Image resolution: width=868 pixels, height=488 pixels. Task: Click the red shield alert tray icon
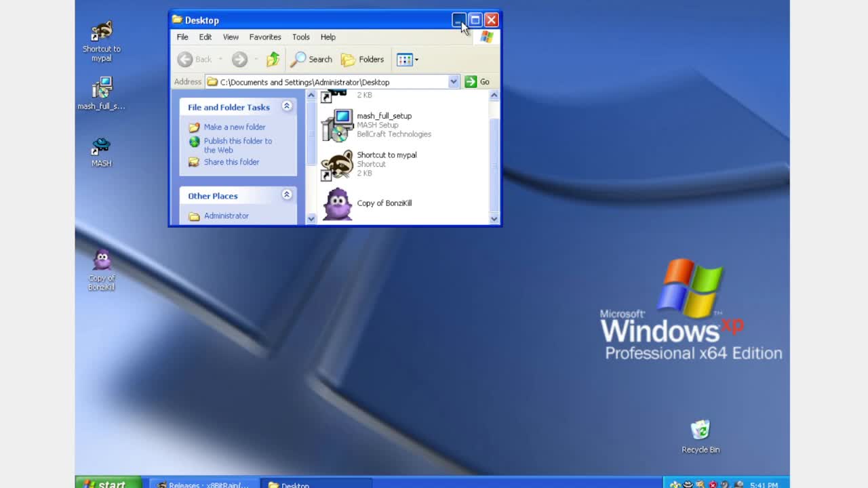pyautogui.click(x=712, y=485)
